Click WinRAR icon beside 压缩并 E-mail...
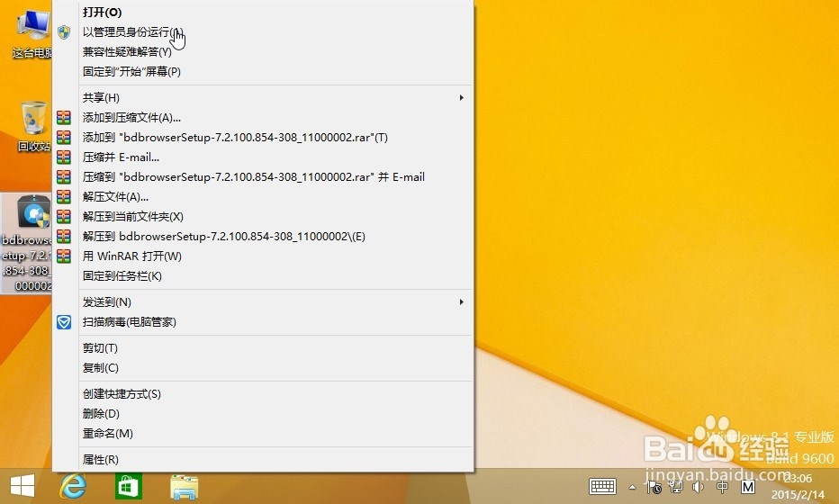839x504 pixels. [64, 157]
